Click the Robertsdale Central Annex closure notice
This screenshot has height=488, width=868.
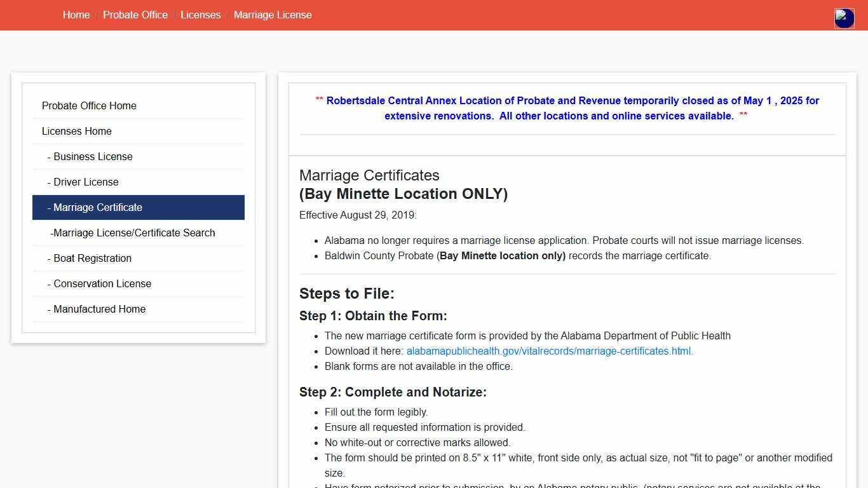point(567,108)
